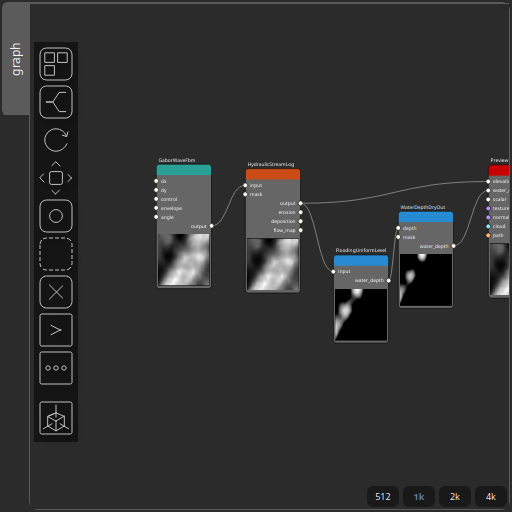Set resolution to 512
Viewport: 512px width, 512px height.
[383, 497]
